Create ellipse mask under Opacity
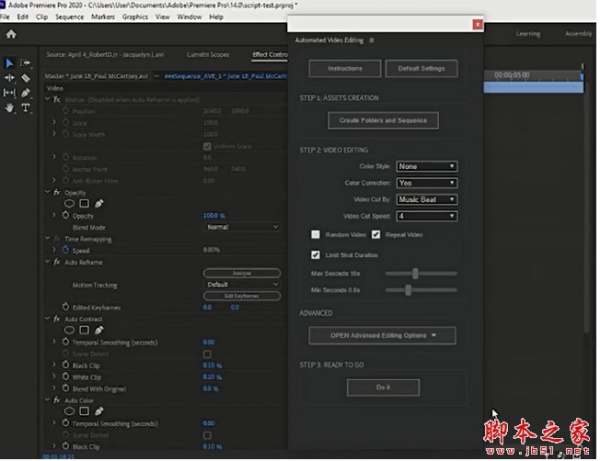This screenshot has width=600, height=461. (69, 204)
